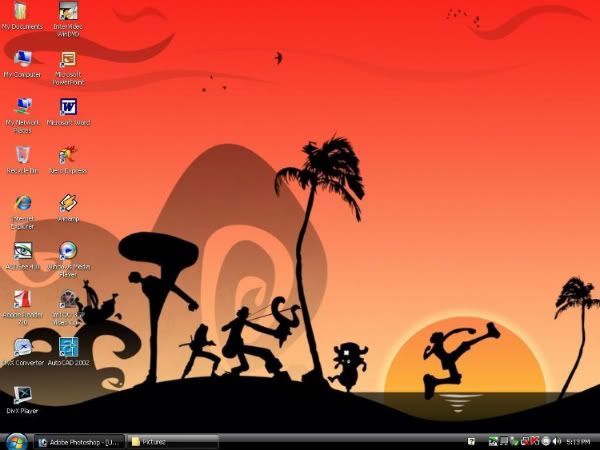The height and width of the screenshot is (450, 600).
Task: Select the My Computer icon
Action: coord(22,64)
